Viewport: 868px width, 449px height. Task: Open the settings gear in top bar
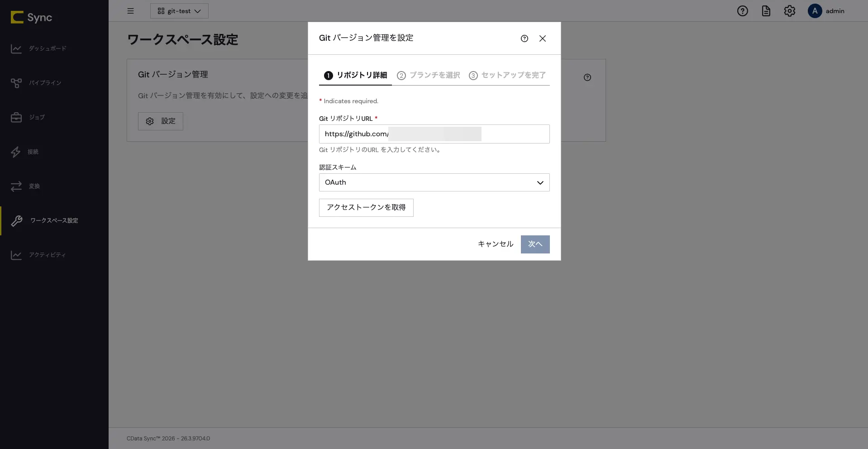[789, 11]
